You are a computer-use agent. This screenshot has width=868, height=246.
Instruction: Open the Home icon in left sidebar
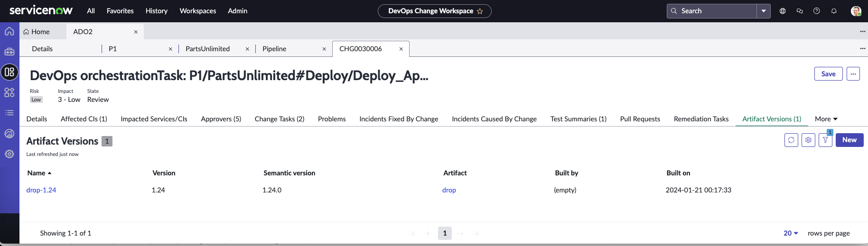coord(9,31)
